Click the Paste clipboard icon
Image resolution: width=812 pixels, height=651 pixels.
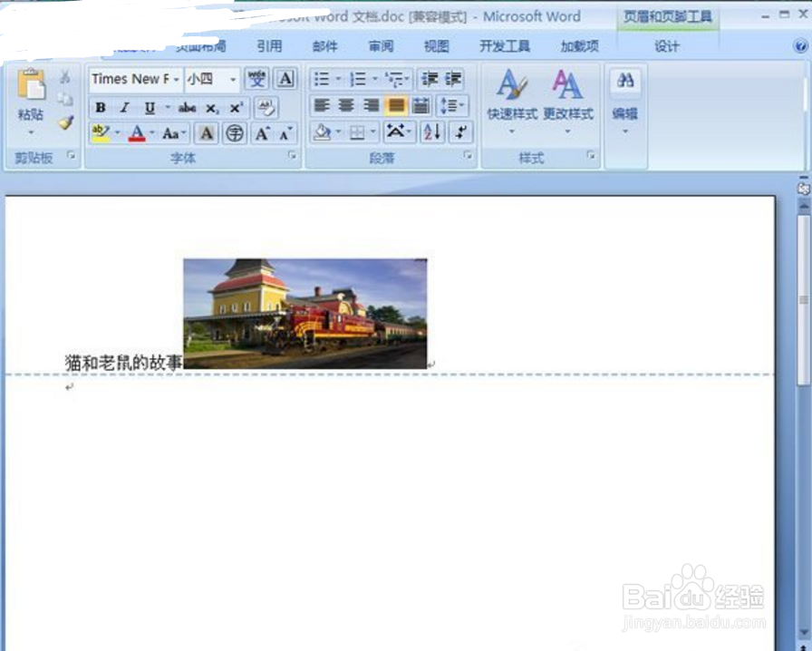pos(31,84)
